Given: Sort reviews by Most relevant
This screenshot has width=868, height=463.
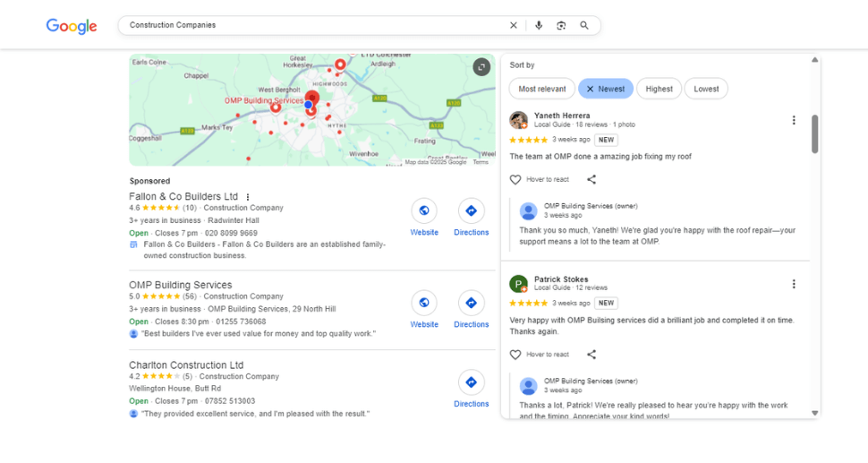Looking at the screenshot, I should pos(542,89).
